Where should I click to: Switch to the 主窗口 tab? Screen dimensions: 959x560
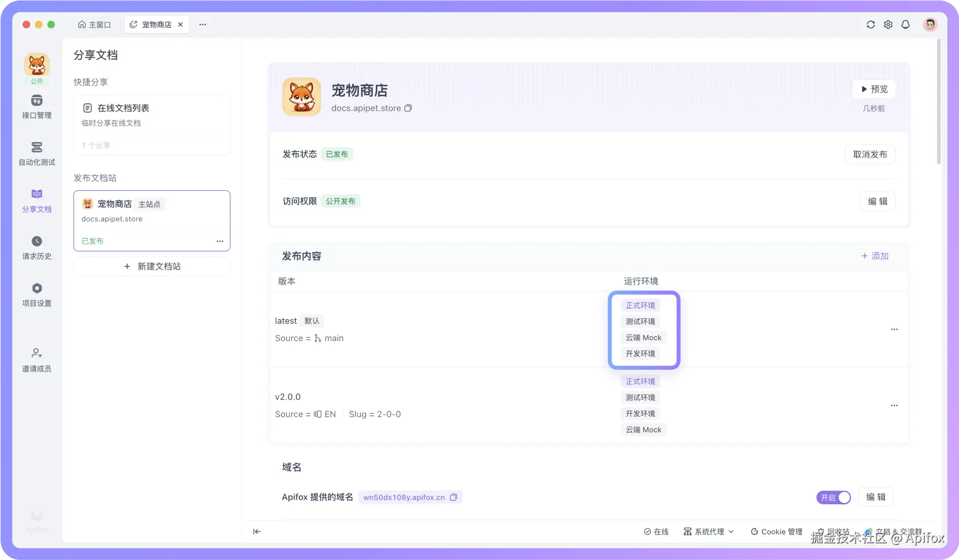click(95, 25)
